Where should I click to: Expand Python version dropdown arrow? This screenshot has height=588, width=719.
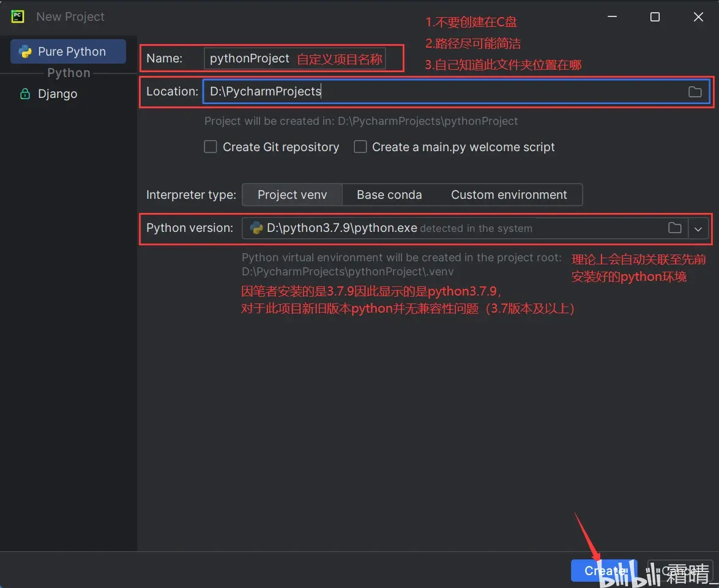tap(698, 228)
